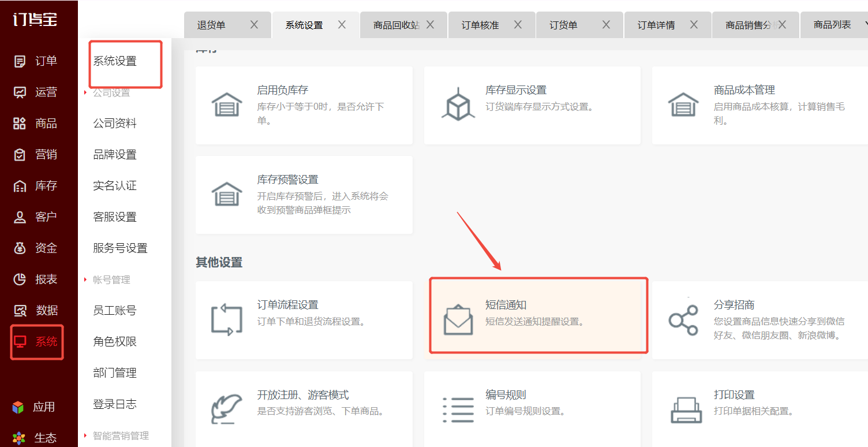Open the 营销 sidebar icon
The height and width of the screenshot is (447, 868).
[x=20, y=155]
